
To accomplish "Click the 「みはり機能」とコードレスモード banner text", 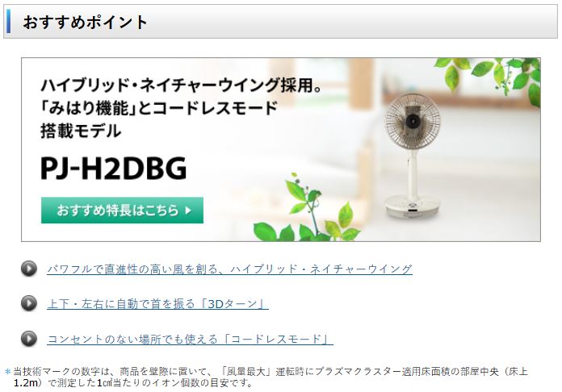I will click(159, 108).
